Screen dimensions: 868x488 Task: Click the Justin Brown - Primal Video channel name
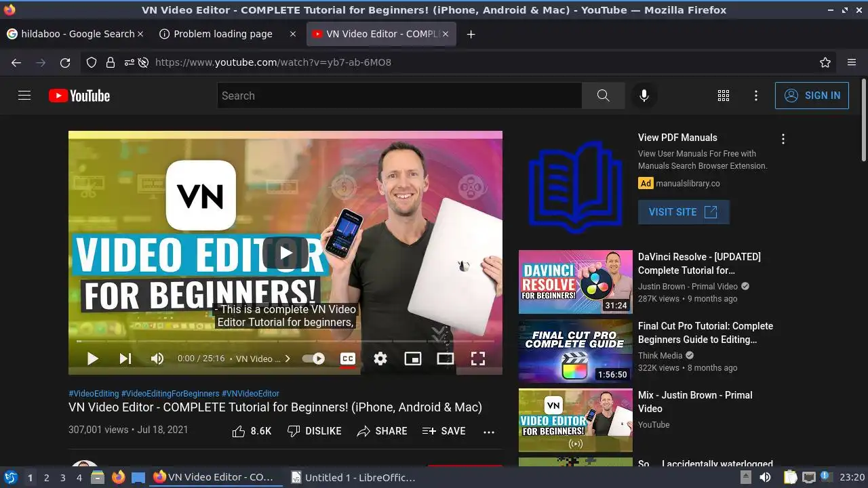click(x=688, y=287)
